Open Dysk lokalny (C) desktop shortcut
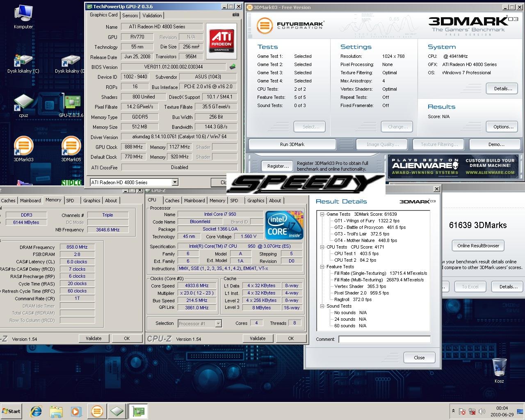 [23, 64]
